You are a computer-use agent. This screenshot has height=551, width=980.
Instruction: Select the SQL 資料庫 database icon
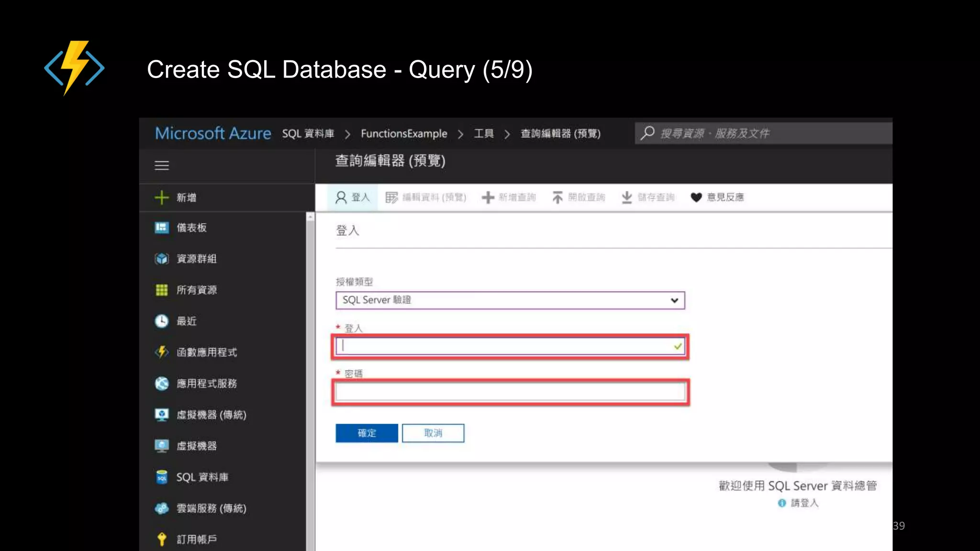tap(162, 477)
